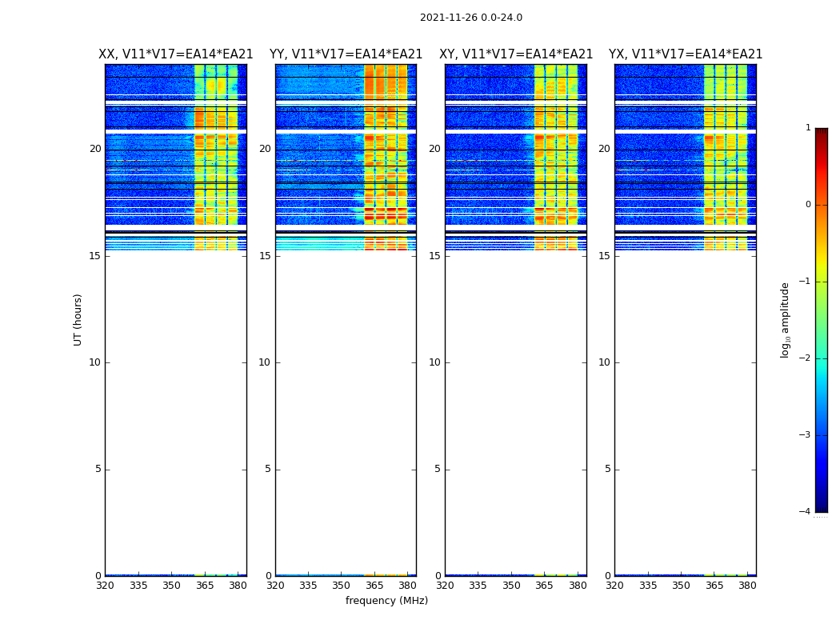Click the 5 hour tick left of YY panel

[268, 469]
